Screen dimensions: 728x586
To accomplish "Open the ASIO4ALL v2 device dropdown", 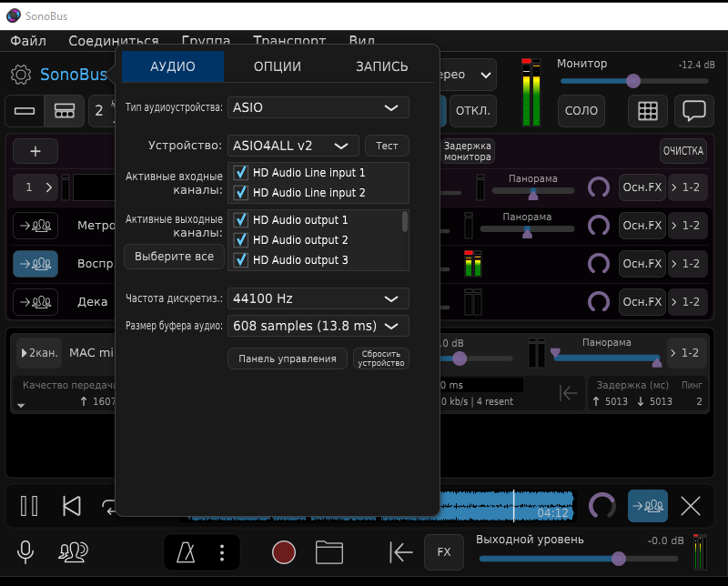I will pyautogui.click(x=293, y=146).
